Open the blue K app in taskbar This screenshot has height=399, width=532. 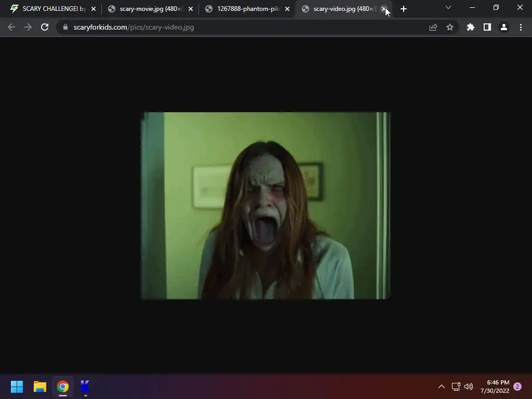(85, 387)
